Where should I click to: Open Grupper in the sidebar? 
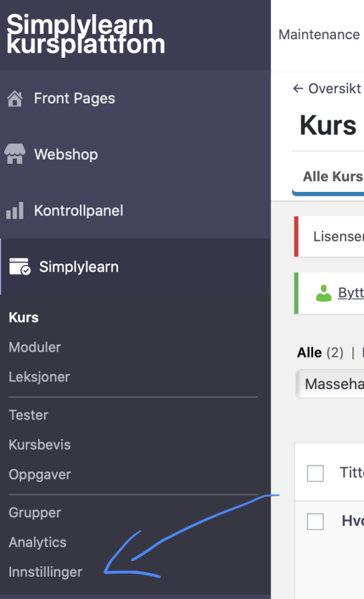point(35,513)
